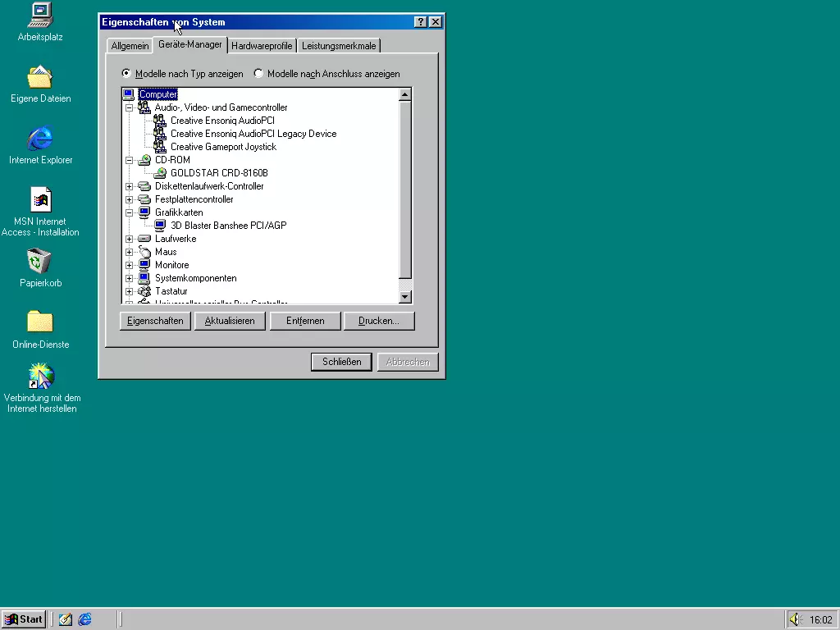Switch to the Geräte-Manager tab
Screen dimensions: 840x630
190,44
